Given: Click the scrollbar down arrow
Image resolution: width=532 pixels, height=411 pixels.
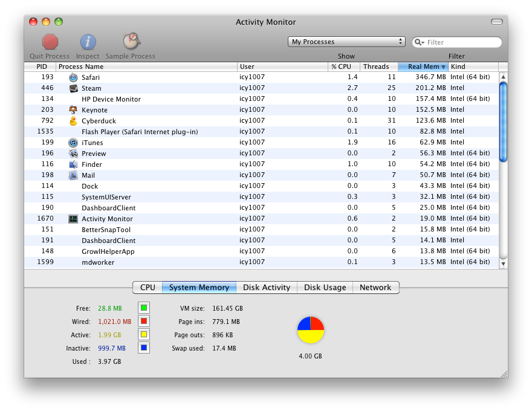Looking at the screenshot, I should (503, 264).
